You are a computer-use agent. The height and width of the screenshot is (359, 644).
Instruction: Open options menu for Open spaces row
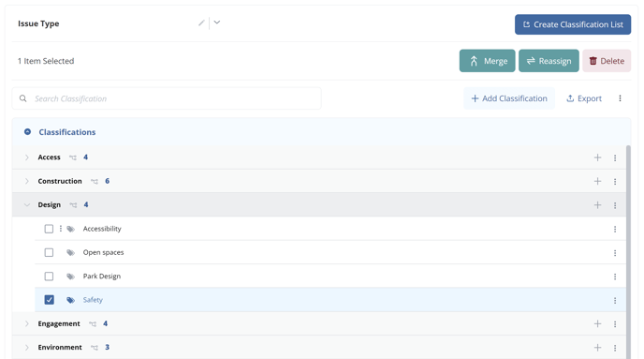615,253
